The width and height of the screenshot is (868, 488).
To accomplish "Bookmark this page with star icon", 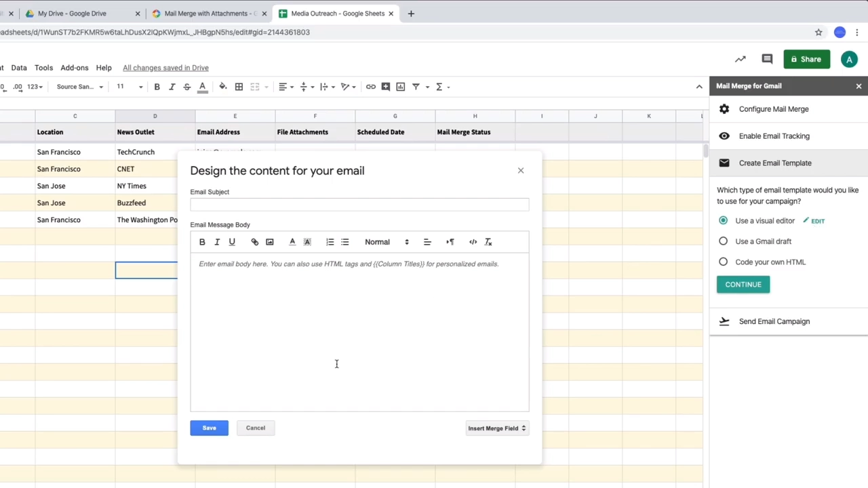I will click(818, 33).
